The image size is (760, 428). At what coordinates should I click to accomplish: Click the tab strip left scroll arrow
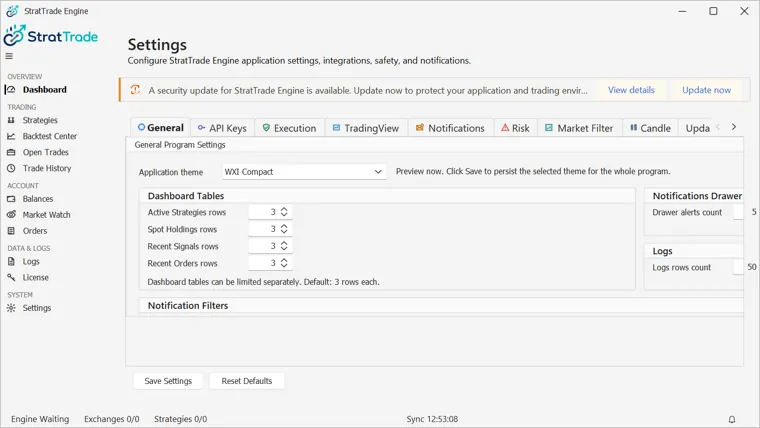[718, 127]
